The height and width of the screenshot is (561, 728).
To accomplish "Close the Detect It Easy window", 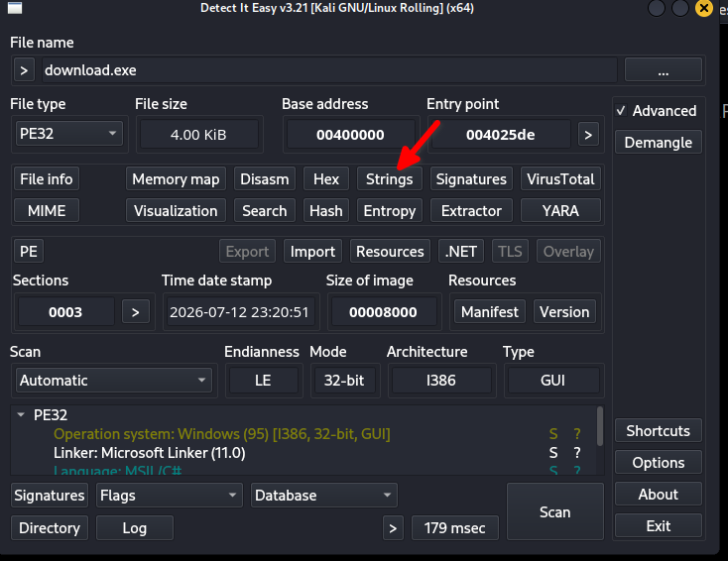I will coord(704,8).
